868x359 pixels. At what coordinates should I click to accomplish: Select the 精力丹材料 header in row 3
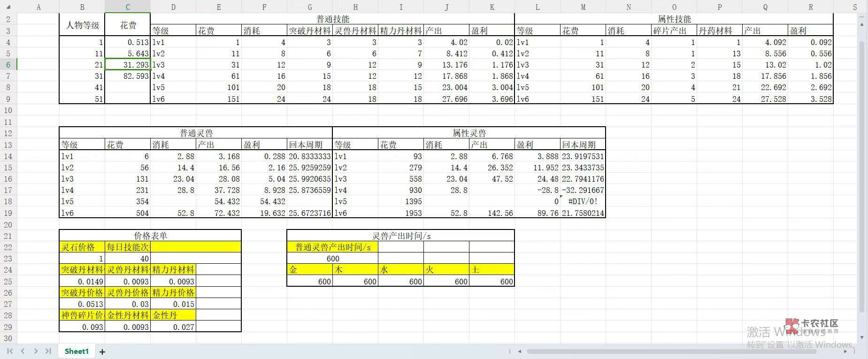point(401,31)
